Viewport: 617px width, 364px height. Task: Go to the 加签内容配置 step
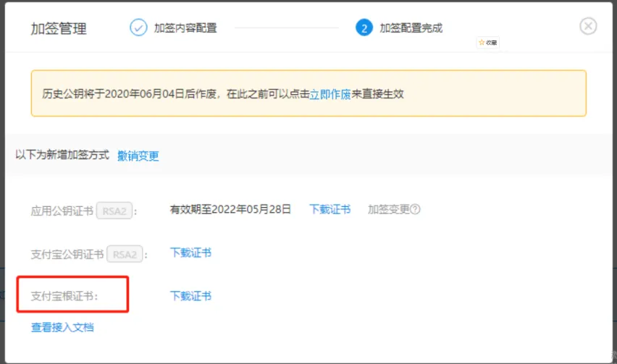tap(185, 28)
